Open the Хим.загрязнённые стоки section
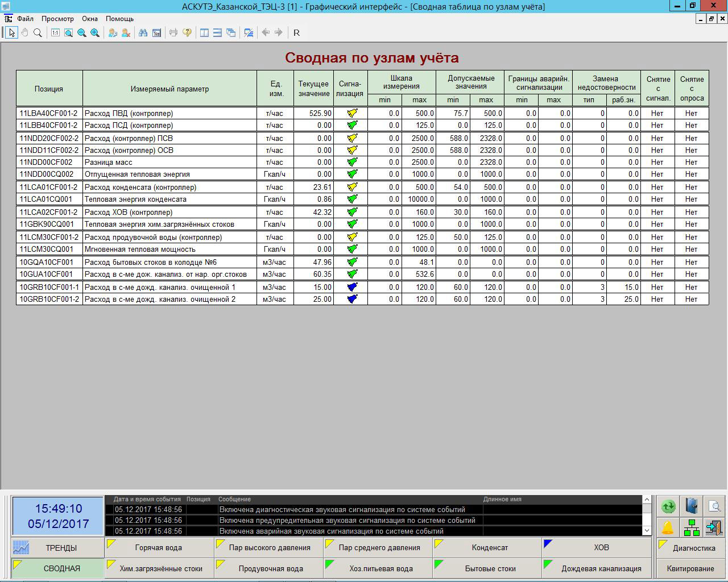The image size is (728, 582). [159, 568]
